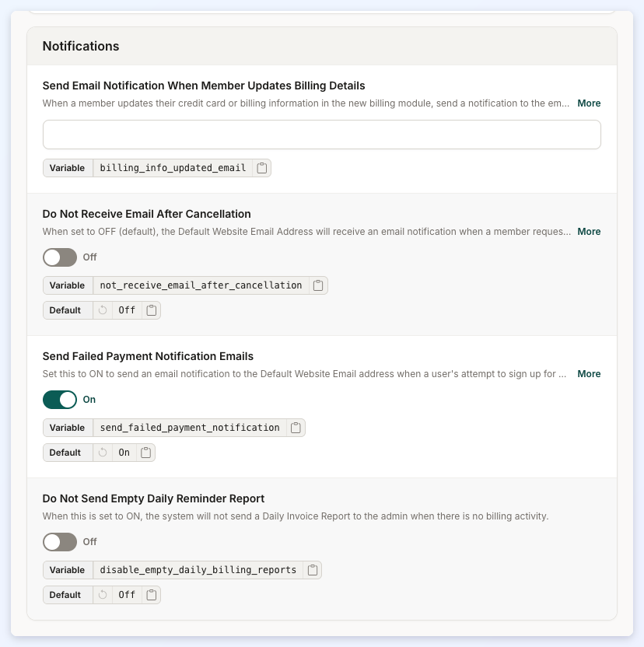This screenshot has height=647, width=644.
Task: Copy default Off value for empty daily report
Action: tap(152, 595)
